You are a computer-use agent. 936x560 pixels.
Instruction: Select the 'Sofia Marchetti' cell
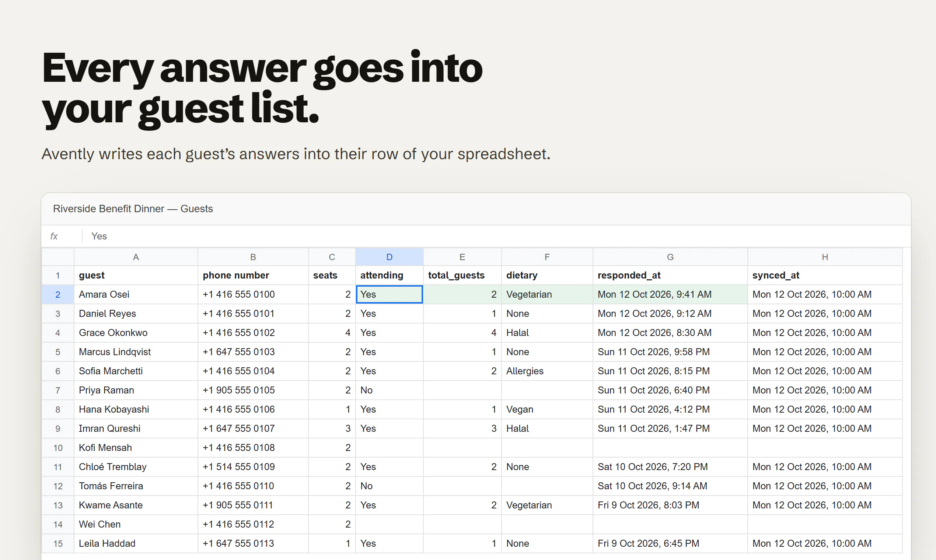[x=136, y=371]
